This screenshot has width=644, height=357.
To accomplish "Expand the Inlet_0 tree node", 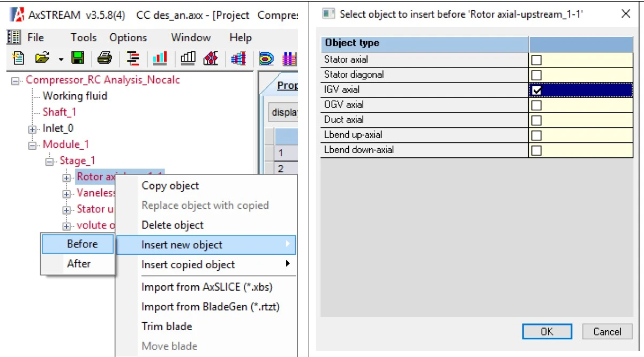I will point(33,129).
